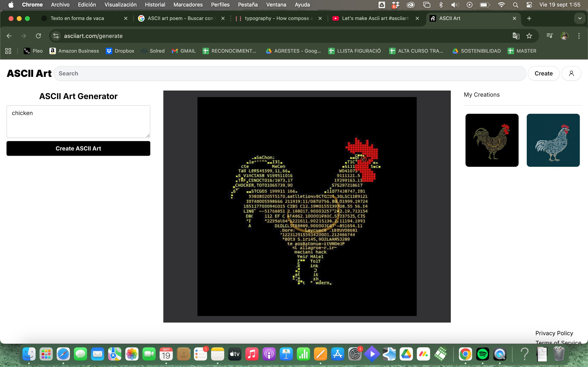Open macOS Control Center toggle icon
The width and height of the screenshot is (588, 367).
(529, 5)
